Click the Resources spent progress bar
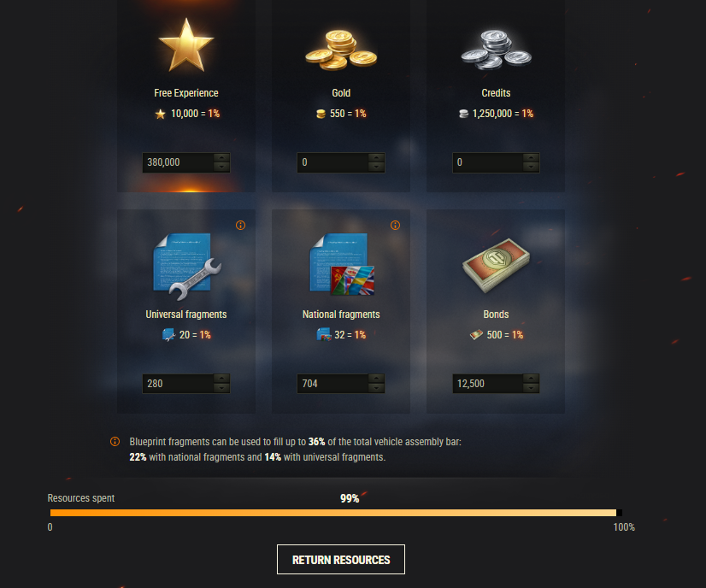 (x=336, y=513)
